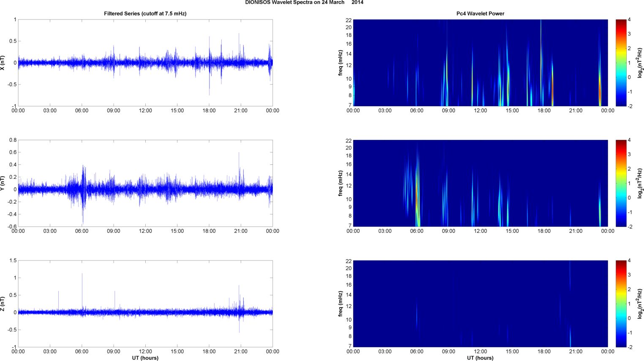
Task: Click the 4 tick on top colorbar
Action: (629, 20)
